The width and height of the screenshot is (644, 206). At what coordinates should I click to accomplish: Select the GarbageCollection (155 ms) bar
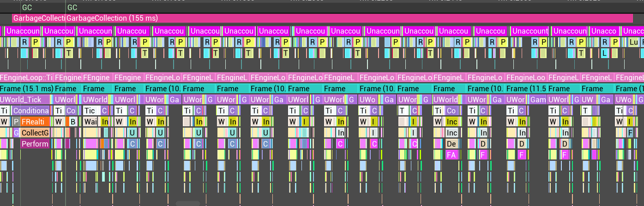(x=349, y=18)
